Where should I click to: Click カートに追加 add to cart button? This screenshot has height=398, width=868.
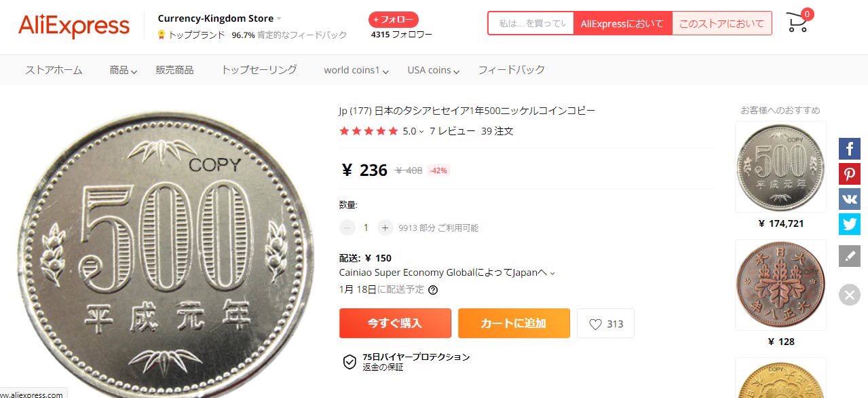click(x=514, y=323)
